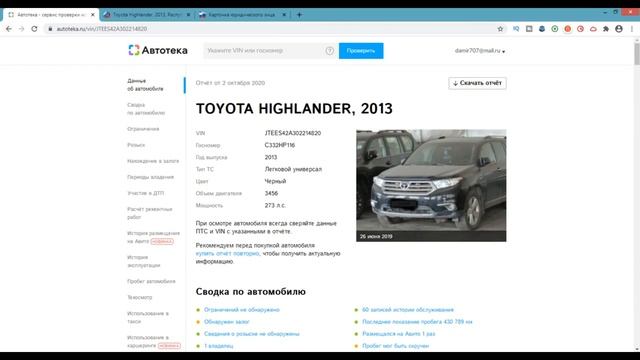Screen dimensions: 640x360
Task: Click the Toyota Highlander car photo
Action: tap(431, 185)
